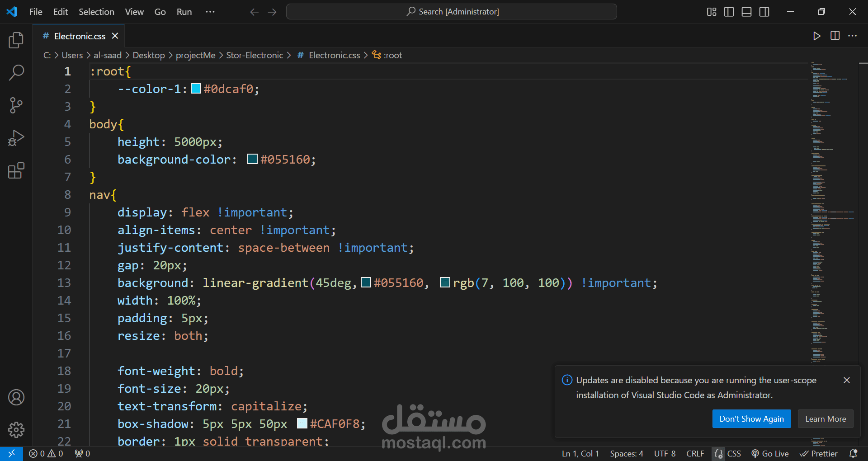Open the Users breadcrumb dropdown
Screen dimensions: 868x461
pyautogui.click(x=72, y=55)
